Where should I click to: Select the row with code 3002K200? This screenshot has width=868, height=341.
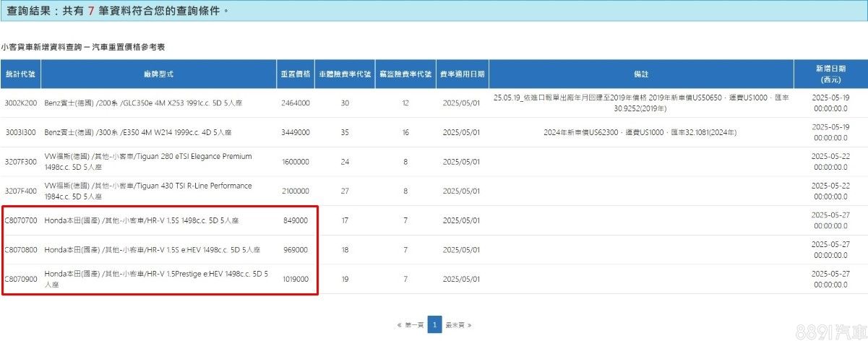point(20,103)
